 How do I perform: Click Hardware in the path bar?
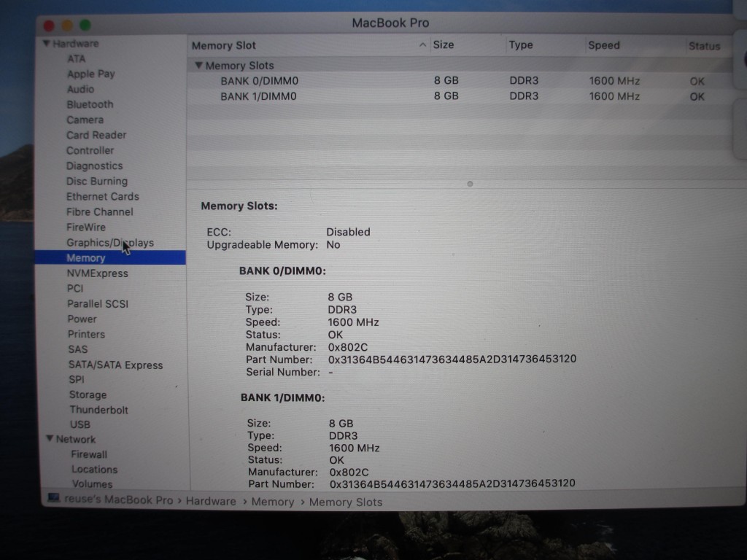click(x=211, y=502)
